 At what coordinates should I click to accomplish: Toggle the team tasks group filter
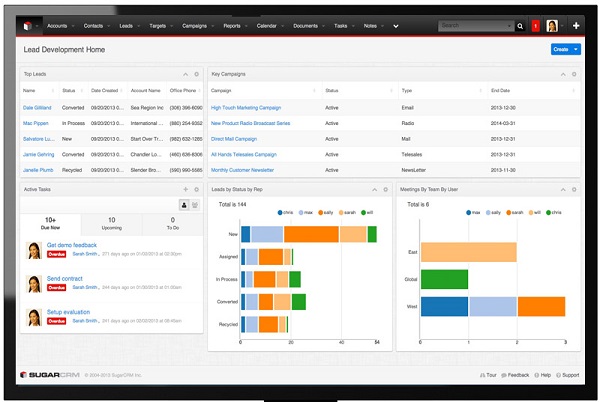click(195, 204)
